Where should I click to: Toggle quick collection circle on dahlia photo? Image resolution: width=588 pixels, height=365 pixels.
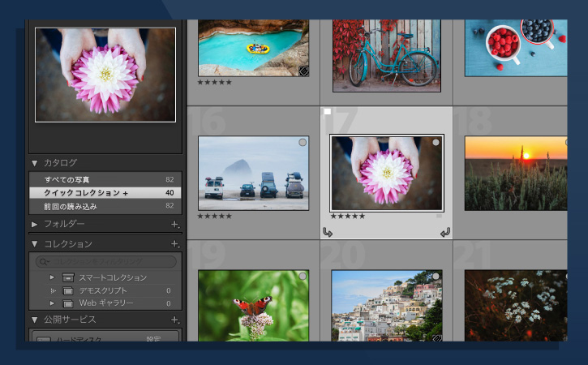pyautogui.click(x=436, y=142)
